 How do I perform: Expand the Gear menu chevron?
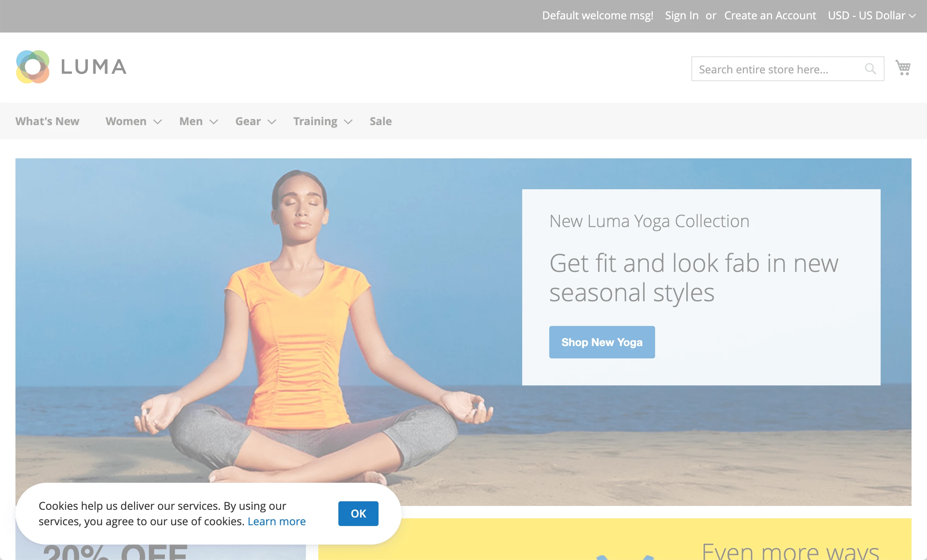(272, 122)
